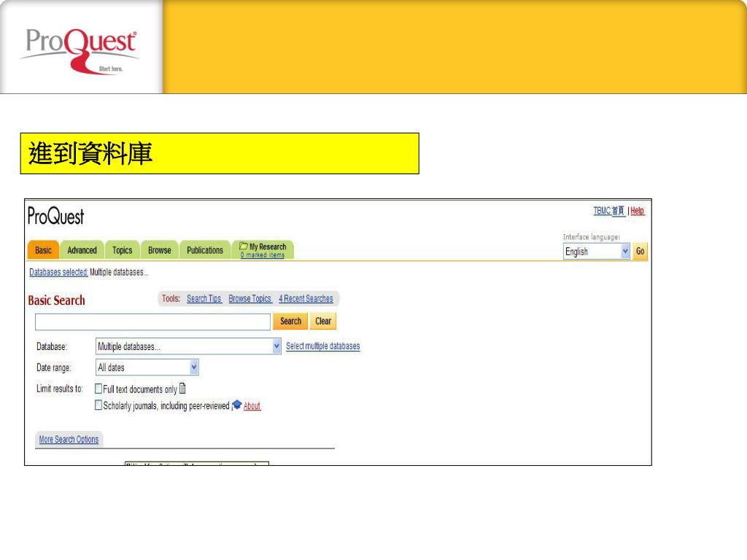Switch to the Basic tab
Viewport: 747px width, 560px height.
(43, 250)
